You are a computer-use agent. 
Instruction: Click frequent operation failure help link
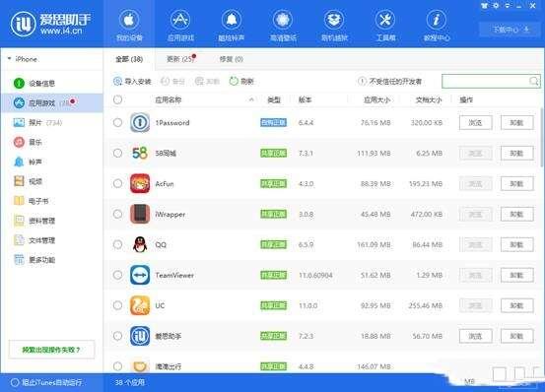click(51, 350)
